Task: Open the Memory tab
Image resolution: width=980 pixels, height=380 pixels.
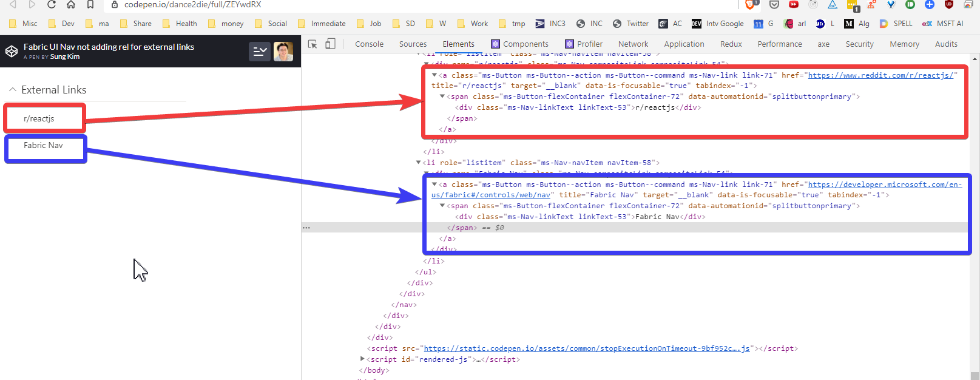Action: (x=904, y=44)
